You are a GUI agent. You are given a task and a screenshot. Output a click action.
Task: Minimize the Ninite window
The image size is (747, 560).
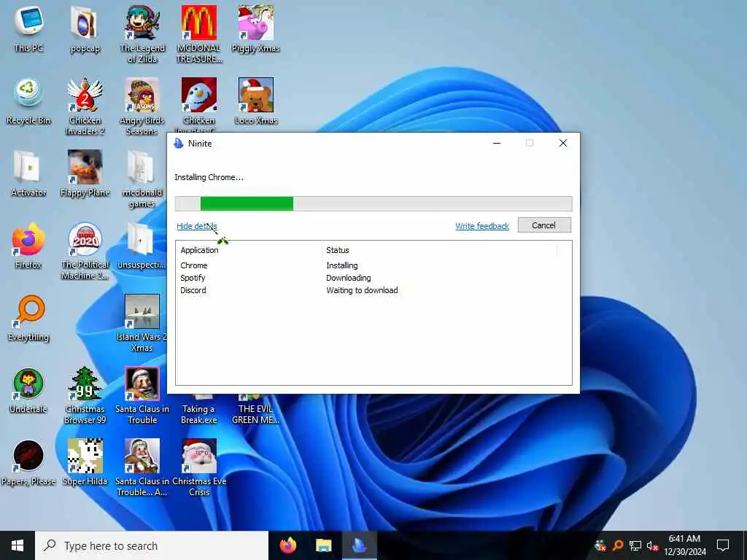click(496, 143)
